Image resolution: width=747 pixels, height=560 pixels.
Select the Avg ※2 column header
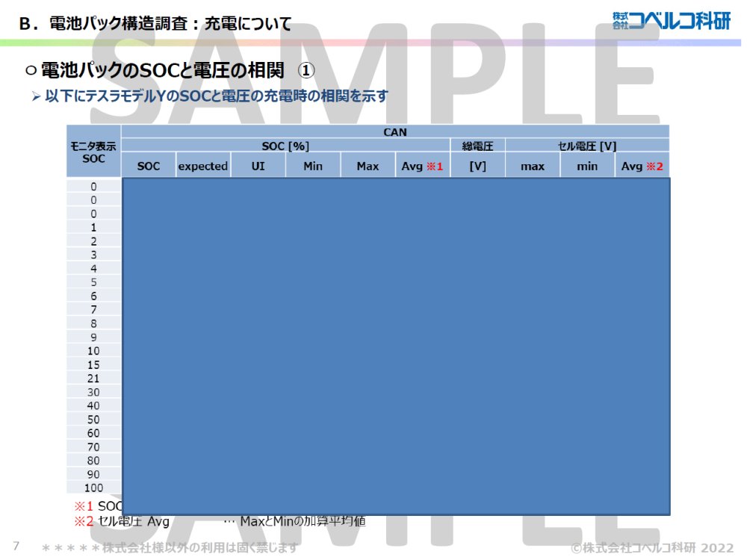point(642,166)
